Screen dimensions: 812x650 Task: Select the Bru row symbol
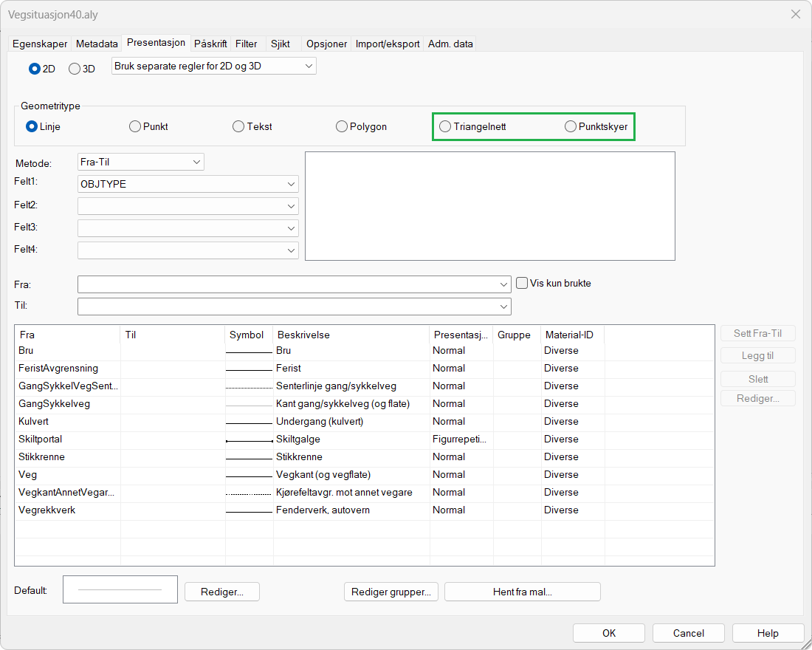point(249,351)
